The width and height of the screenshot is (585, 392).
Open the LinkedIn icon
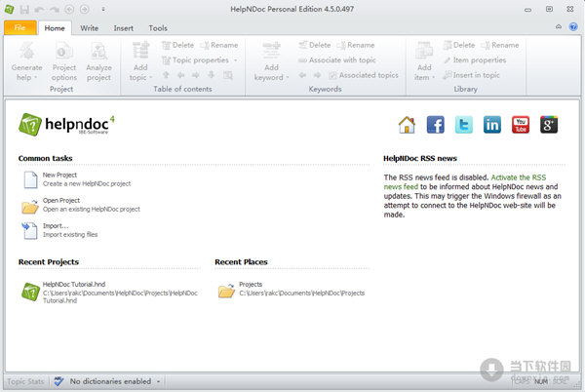click(x=492, y=125)
